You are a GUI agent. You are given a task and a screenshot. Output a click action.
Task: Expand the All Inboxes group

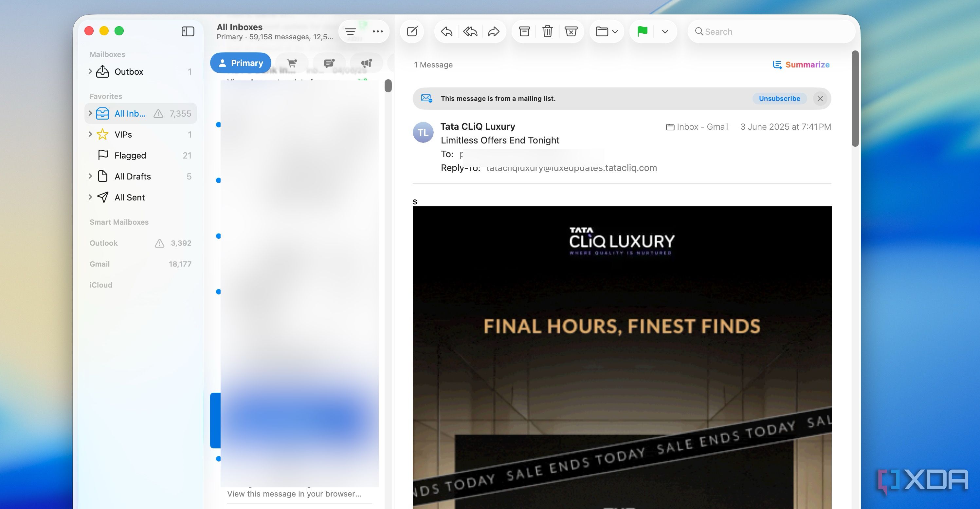point(90,113)
